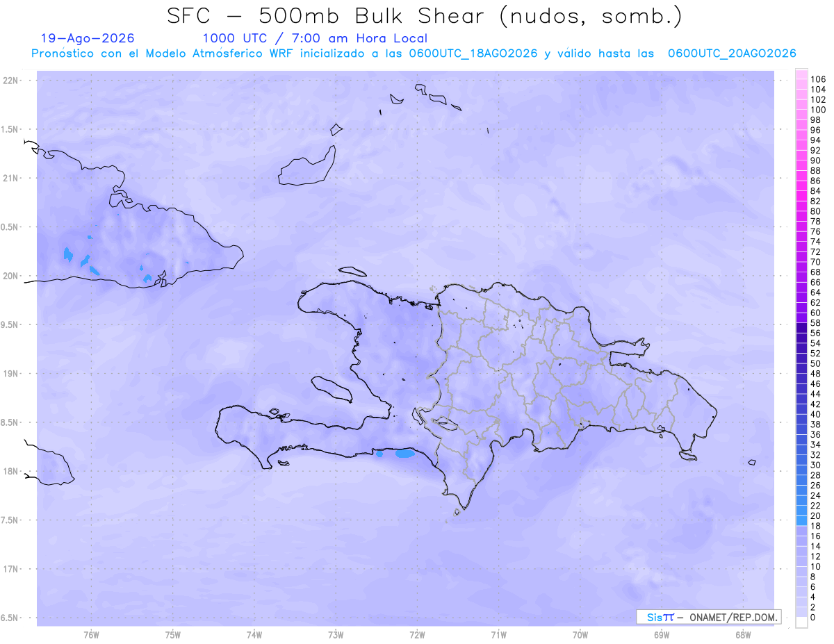The width and height of the screenshot is (834, 644).
Task: Click the longitude label '68W'
Action: 743,634
